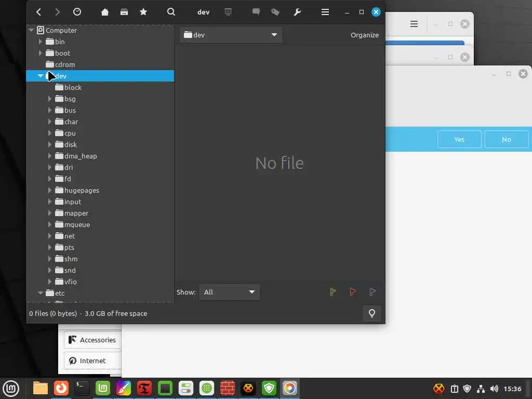Select the bus folder
Image resolution: width=532 pixels, height=399 pixels.
tap(65, 110)
